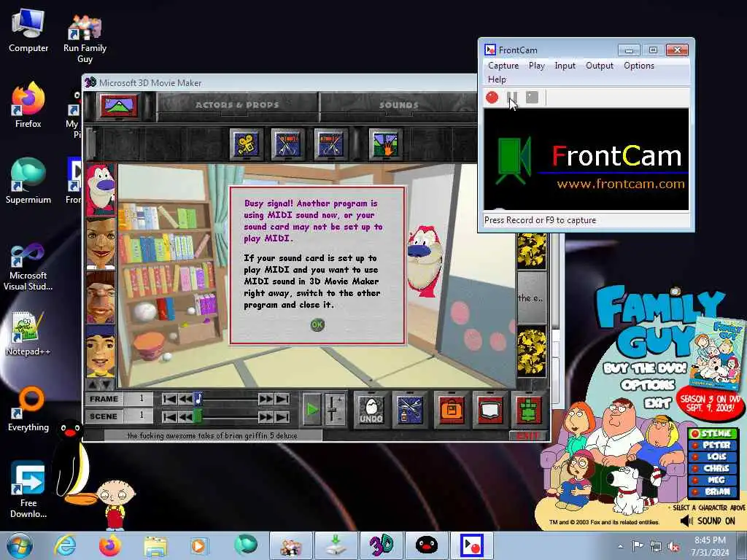Click the Pause button in FrontCam toolbar

pyautogui.click(x=512, y=98)
